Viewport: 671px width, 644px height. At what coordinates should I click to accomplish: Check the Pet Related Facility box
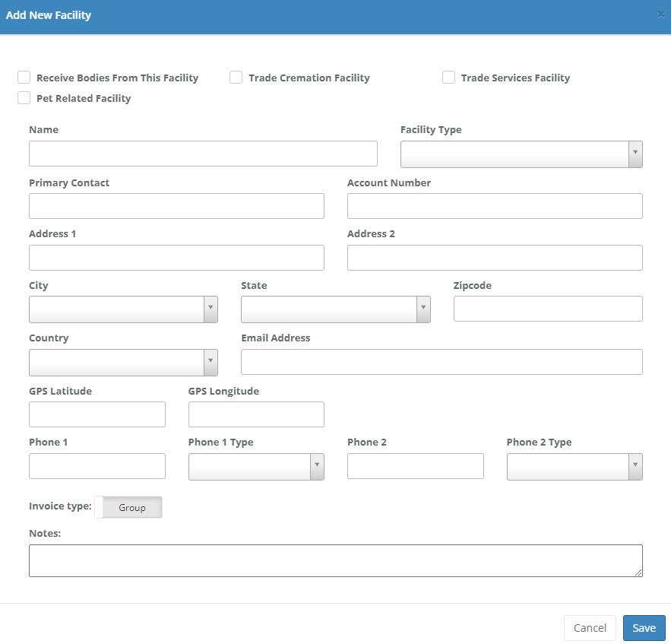point(24,98)
